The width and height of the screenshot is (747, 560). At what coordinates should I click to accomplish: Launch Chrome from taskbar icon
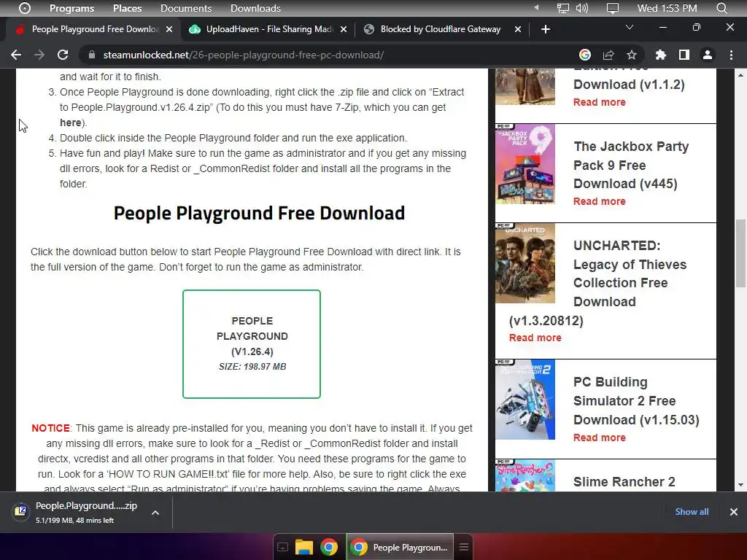pyautogui.click(x=329, y=547)
